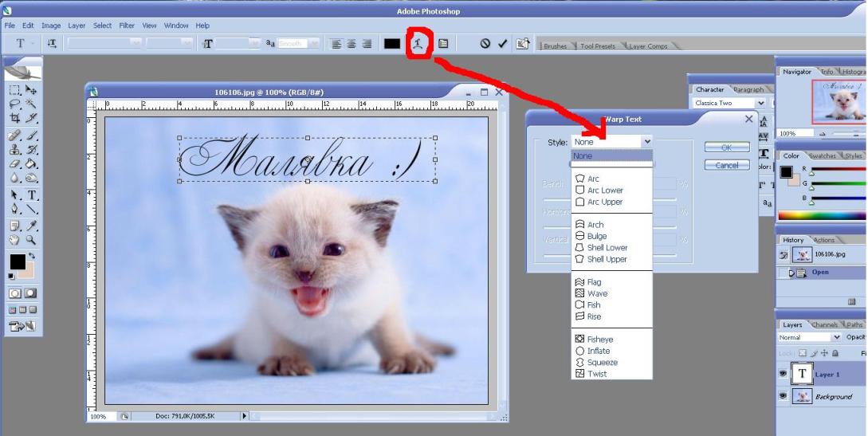This screenshot has width=868, height=436.
Task: Toggle lock position icon in Layers
Action: tap(824, 352)
